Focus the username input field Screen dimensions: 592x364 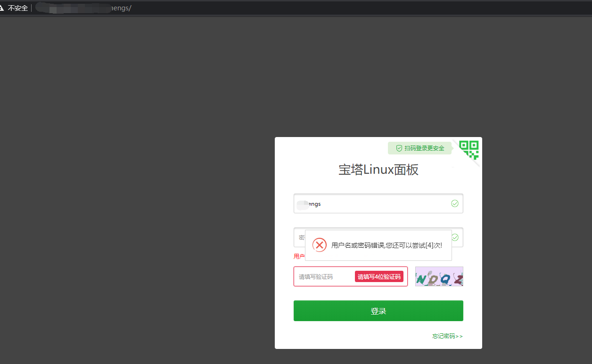coord(378,203)
